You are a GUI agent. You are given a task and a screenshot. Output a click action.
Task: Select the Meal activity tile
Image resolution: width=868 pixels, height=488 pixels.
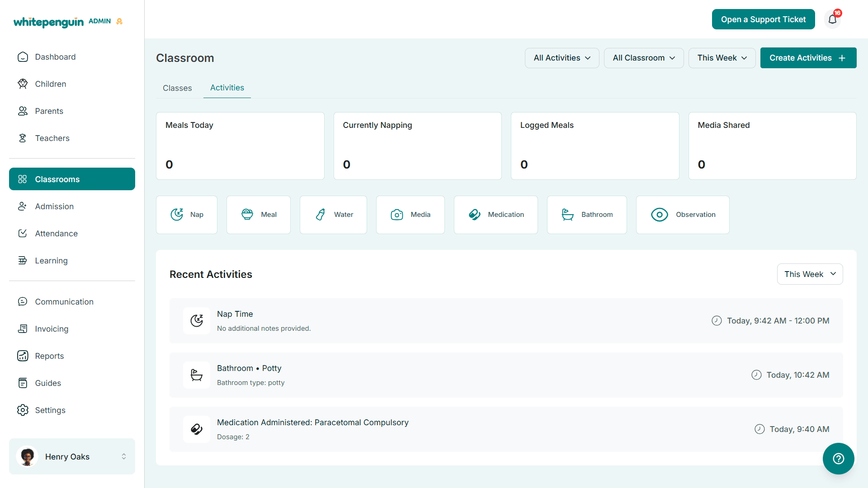(x=259, y=215)
